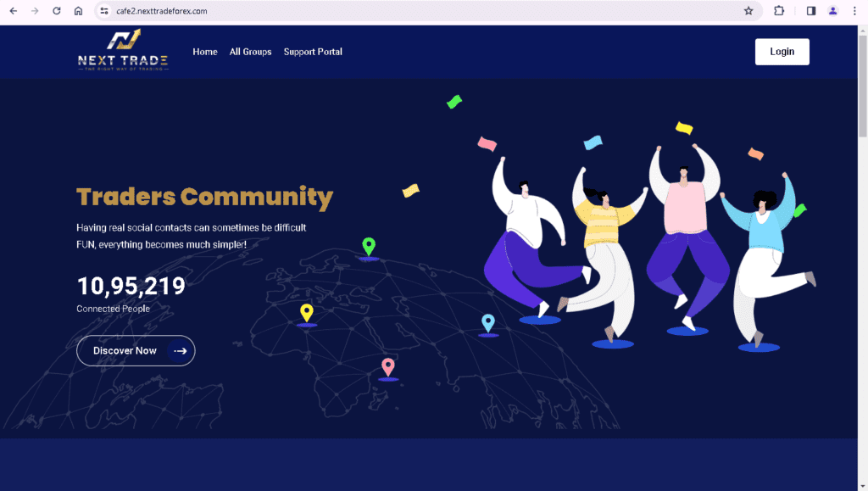Go back using the browser back arrow
Viewport: 868px width, 491px height.
click(x=14, y=11)
